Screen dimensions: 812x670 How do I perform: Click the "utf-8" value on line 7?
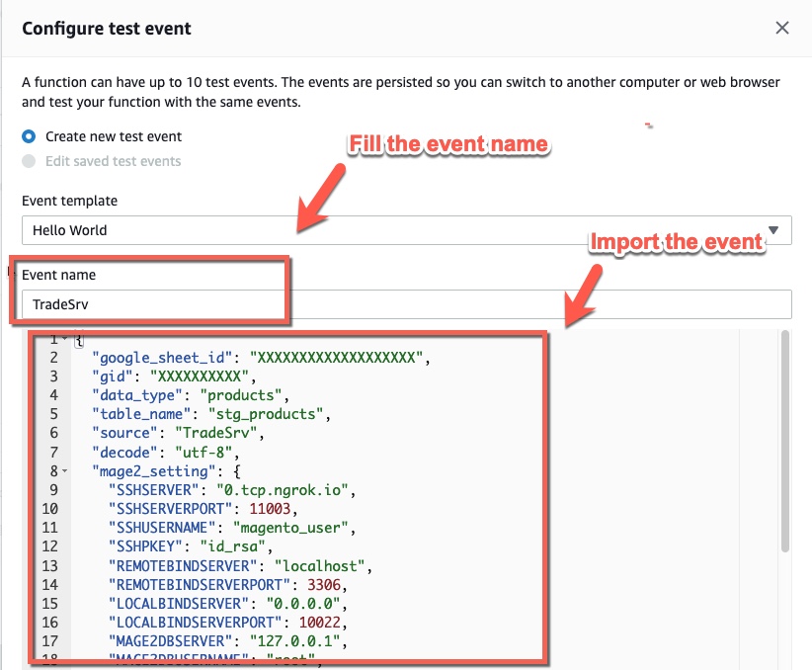pos(203,453)
